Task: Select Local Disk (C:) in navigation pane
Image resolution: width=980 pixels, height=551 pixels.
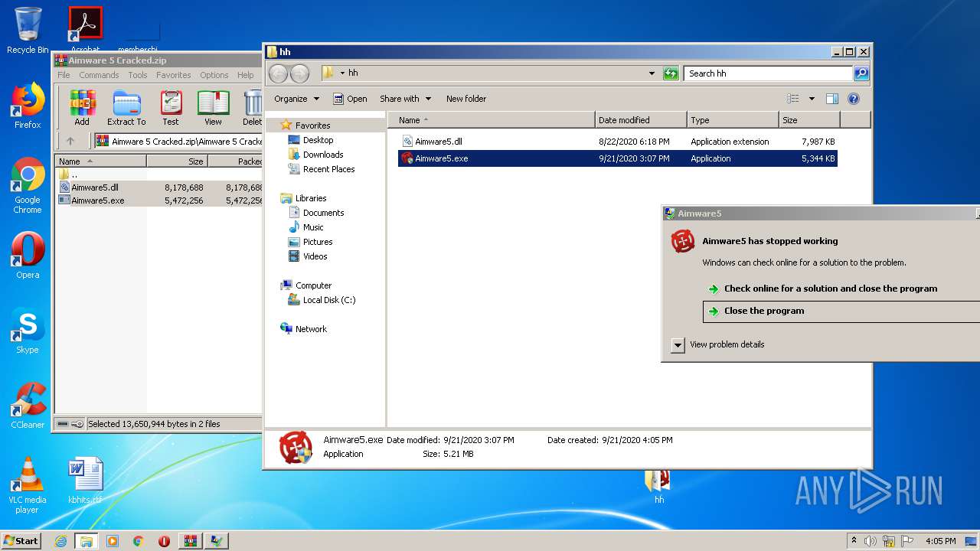Action: point(329,300)
